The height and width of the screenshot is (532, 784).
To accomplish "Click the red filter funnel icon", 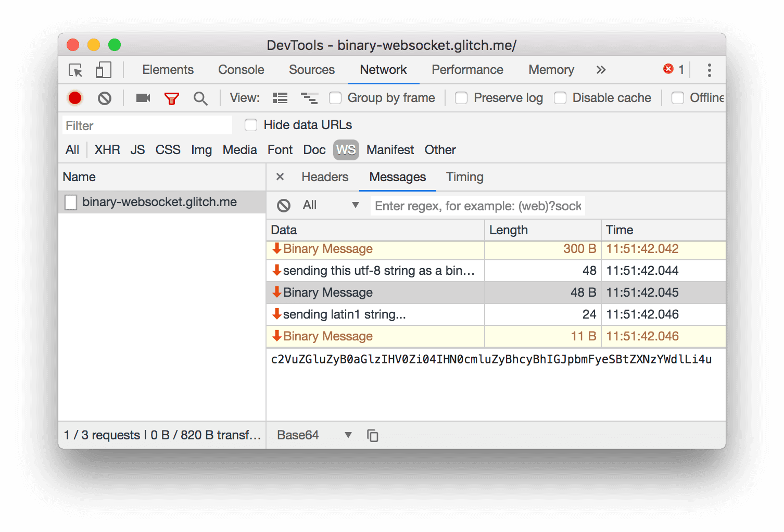I will 172,98.
